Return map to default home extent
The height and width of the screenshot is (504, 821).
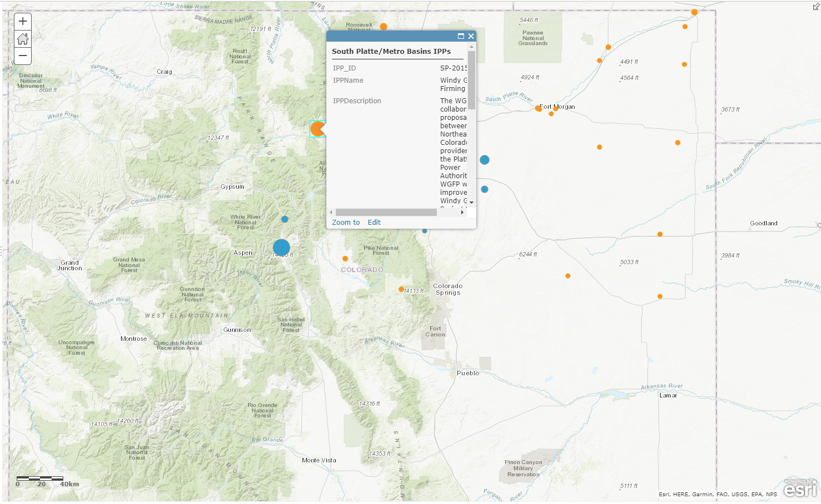point(23,39)
